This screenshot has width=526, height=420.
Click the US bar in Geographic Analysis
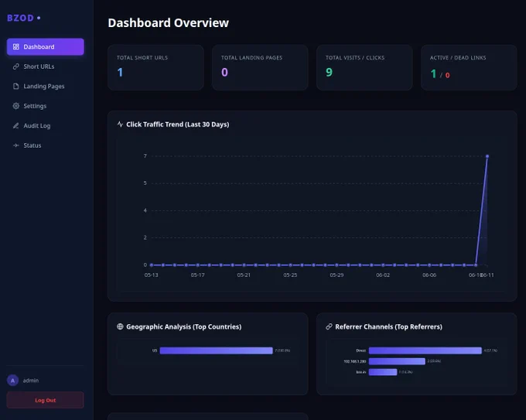[x=216, y=350]
